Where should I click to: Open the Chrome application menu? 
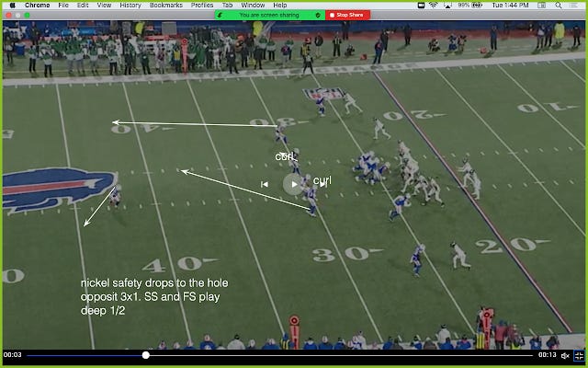[37, 5]
